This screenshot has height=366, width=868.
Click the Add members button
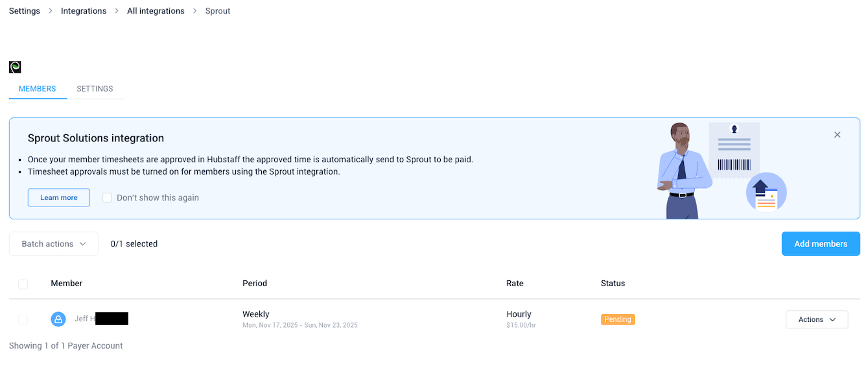pyautogui.click(x=820, y=244)
